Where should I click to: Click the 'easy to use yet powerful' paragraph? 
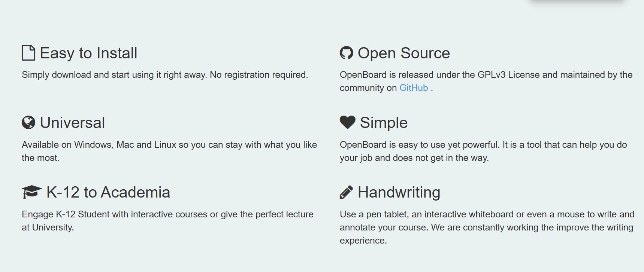click(x=483, y=151)
